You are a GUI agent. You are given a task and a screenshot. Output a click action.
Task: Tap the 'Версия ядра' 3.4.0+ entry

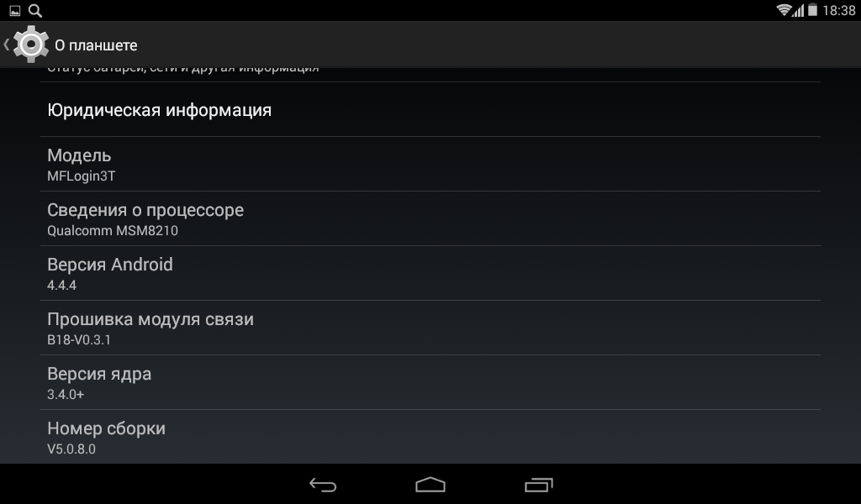(x=430, y=382)
